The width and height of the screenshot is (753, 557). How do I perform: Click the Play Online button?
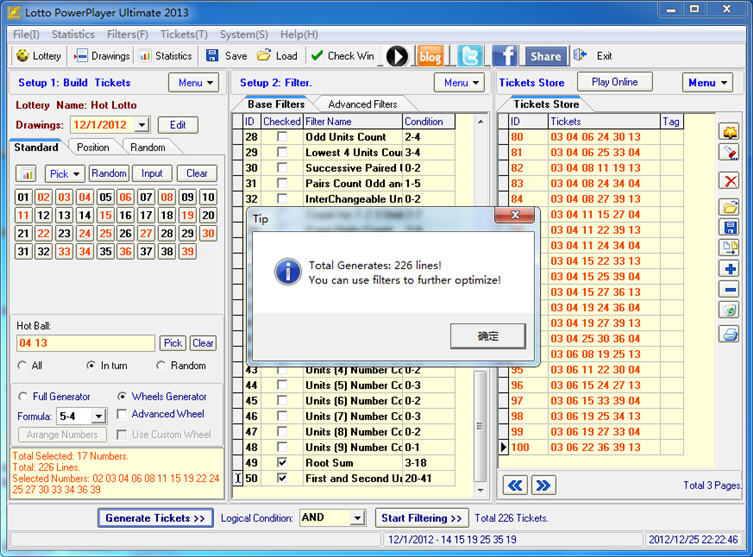(x=615, y=82)
